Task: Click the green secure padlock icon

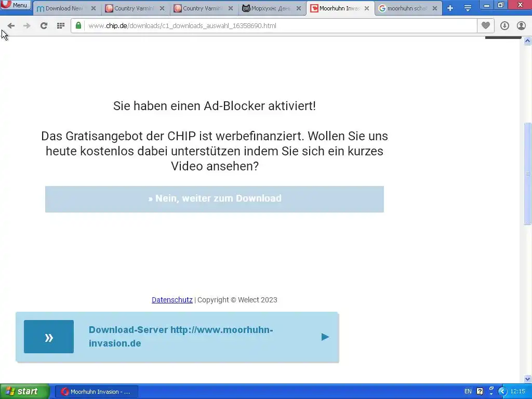Action: (78, 25)
